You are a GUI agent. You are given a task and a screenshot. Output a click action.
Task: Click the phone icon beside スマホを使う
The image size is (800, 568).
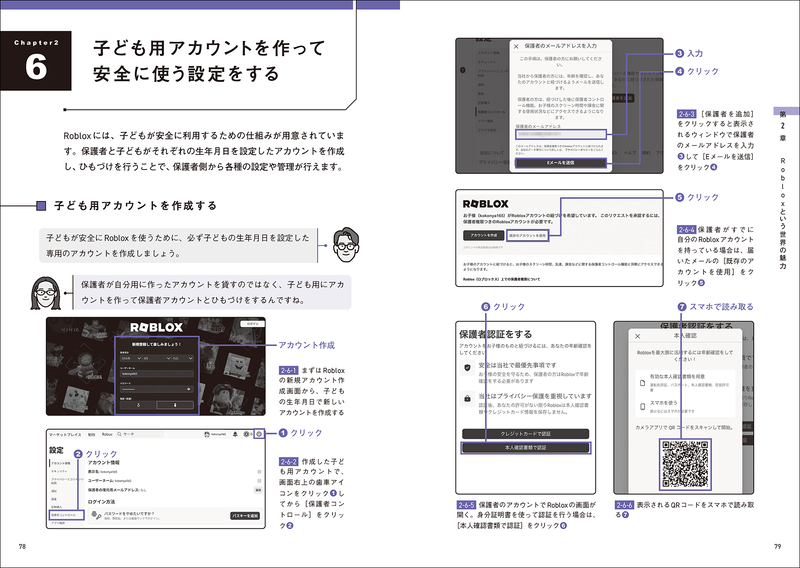pos(643,406)
